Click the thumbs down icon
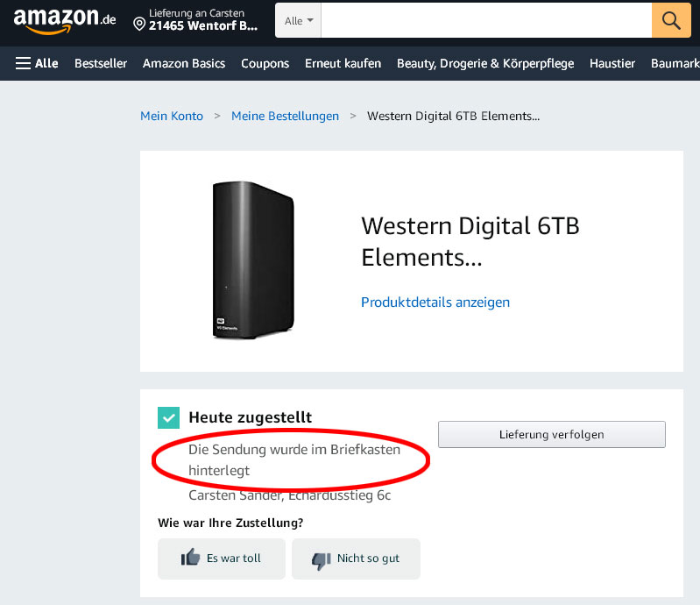This screenshot has width=700, height=605. (x=322, y=559)
